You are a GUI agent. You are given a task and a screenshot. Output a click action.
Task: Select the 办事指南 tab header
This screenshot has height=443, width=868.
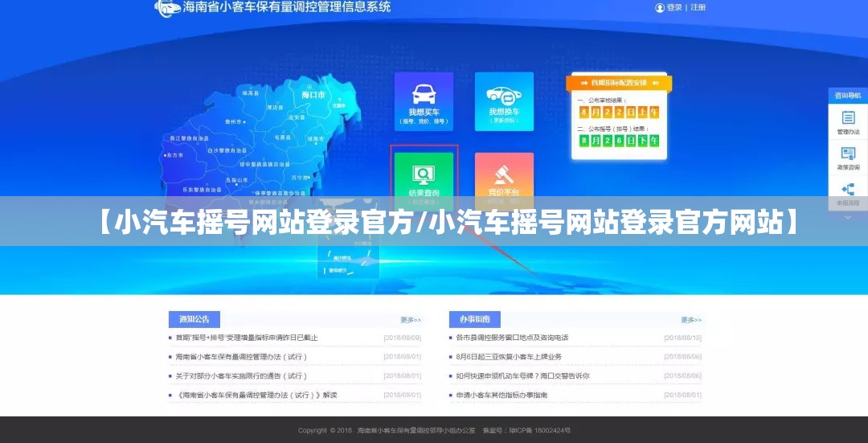pos(474,319)
